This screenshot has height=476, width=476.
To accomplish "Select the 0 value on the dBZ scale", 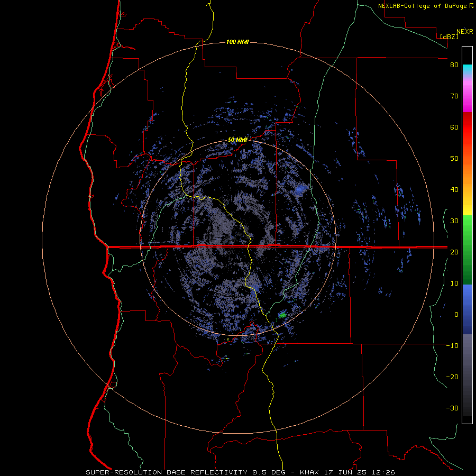I will click(x=456, y=315).
